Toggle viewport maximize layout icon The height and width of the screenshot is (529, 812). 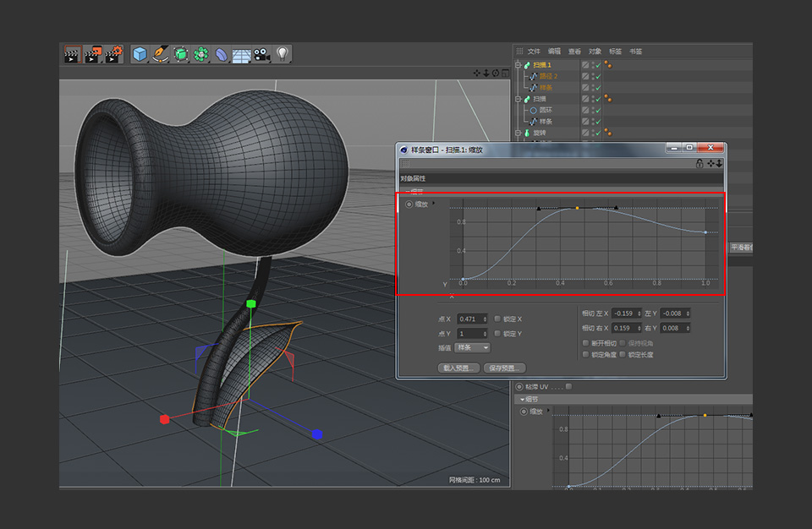point(506,73)
